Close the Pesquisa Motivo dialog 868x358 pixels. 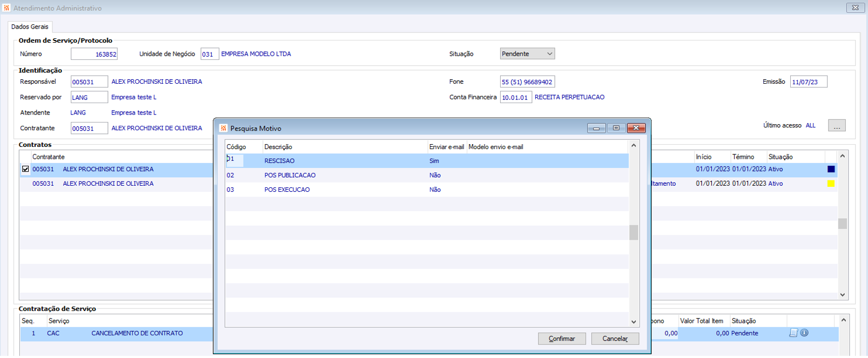tap(636, 128)
